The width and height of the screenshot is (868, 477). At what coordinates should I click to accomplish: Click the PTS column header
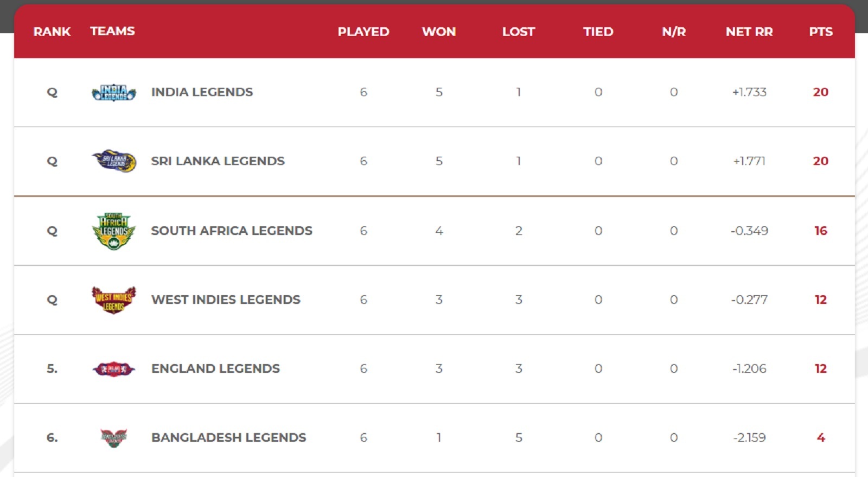(x=821, y=31)
